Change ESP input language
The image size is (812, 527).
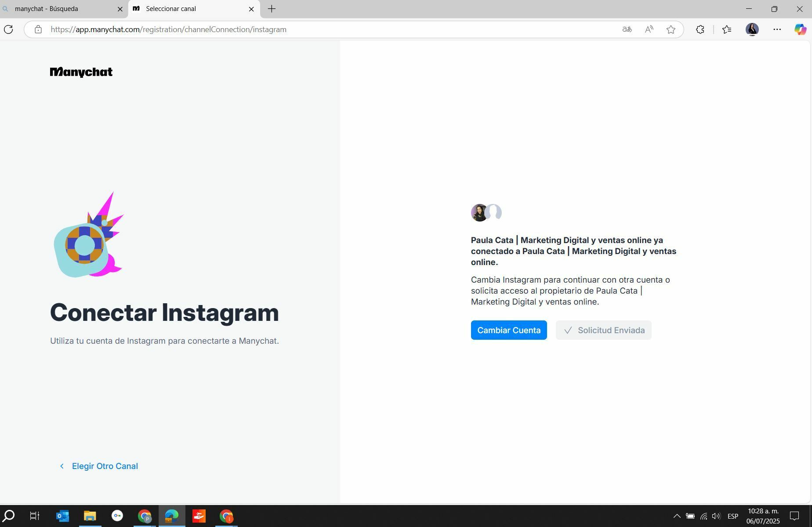pos(733,516)
